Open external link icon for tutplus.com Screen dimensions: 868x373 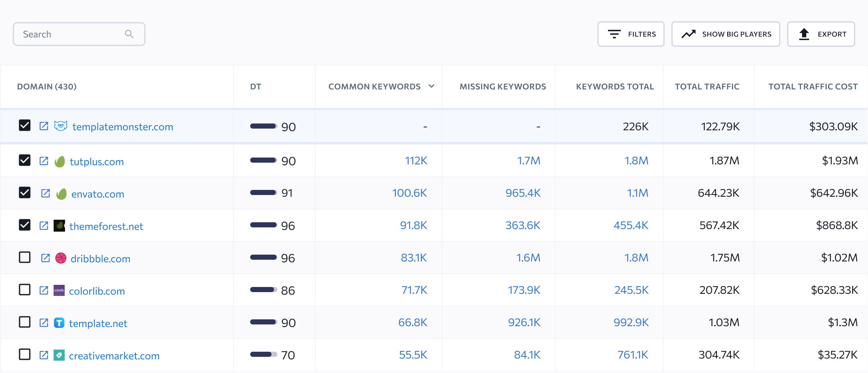44,161
